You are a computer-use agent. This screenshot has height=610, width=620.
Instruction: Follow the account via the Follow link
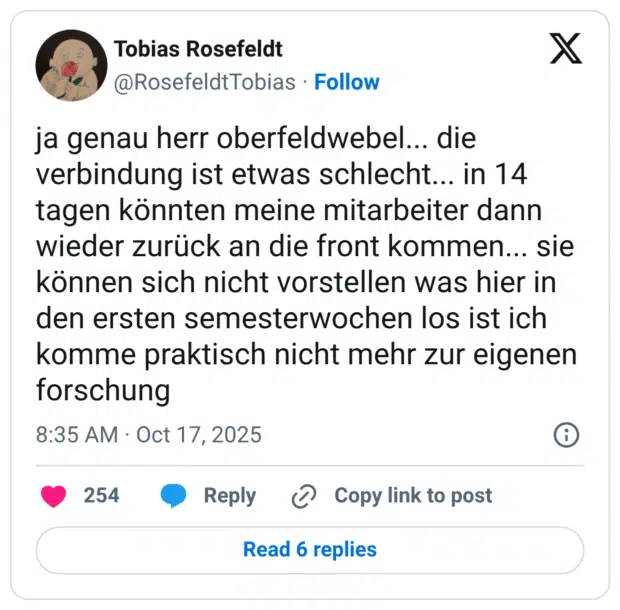click(x=347, y=82)
